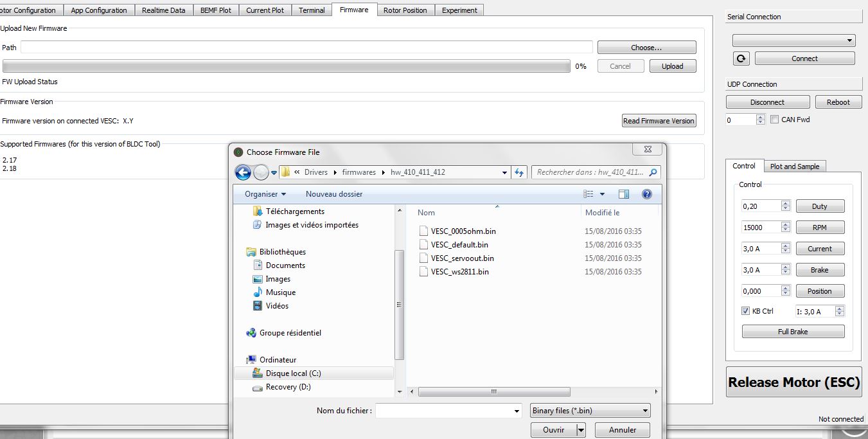Click the Read Firmware Version button

pos(659,121)
